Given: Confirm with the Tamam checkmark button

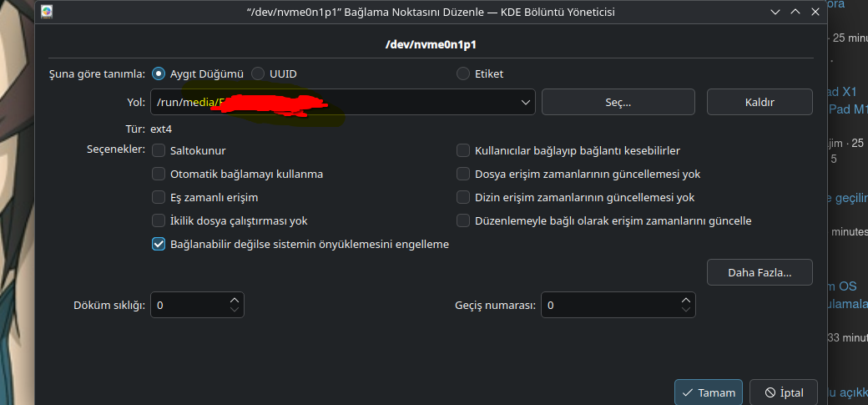Looking at the screenshot, I should 709,392.
